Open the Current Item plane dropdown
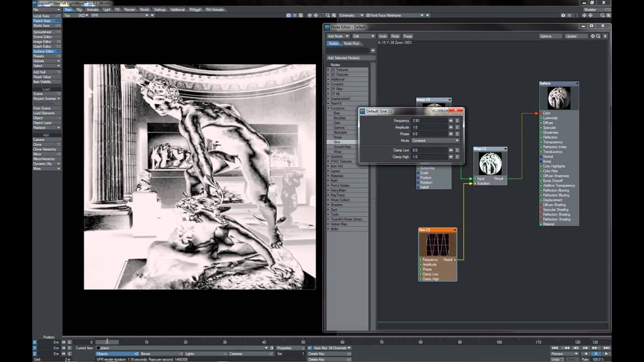This screenshot has width=644, height=362. coord(182,348)
